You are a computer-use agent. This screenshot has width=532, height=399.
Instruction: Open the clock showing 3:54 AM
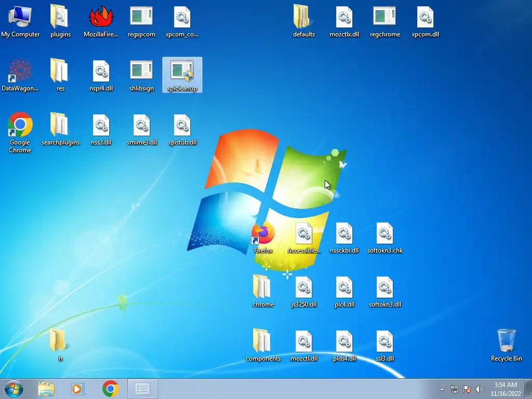pos(506,389)
